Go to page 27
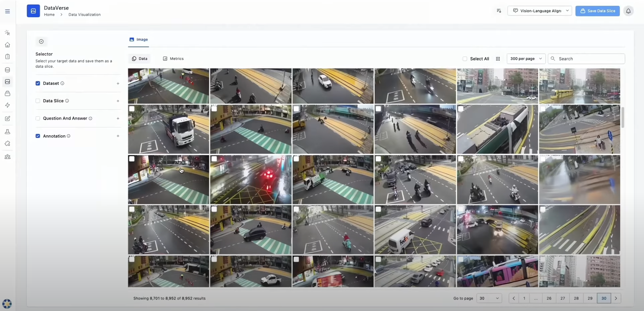Viewport: 644px width, 311px height. [562, 298]
